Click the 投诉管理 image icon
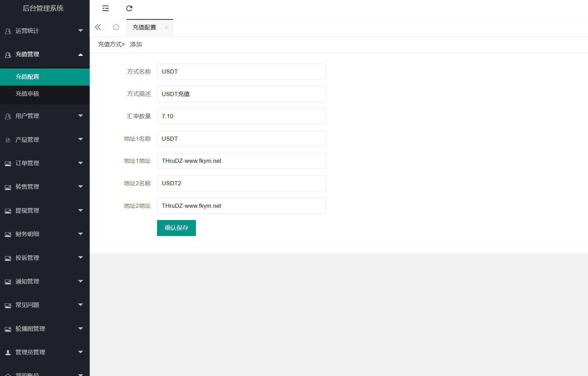 7,258
